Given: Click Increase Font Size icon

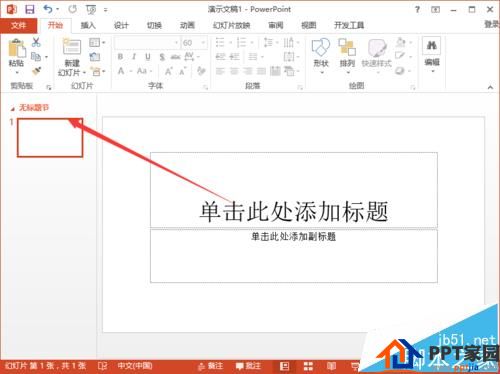Looking at the screenshot, I should tap(169, 71).
